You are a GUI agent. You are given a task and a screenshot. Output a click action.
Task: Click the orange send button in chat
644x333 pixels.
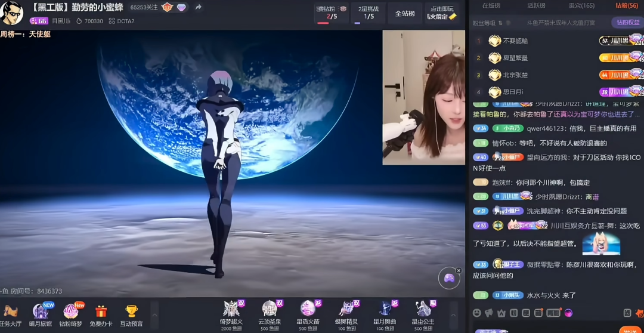click(x=631, y=329)
